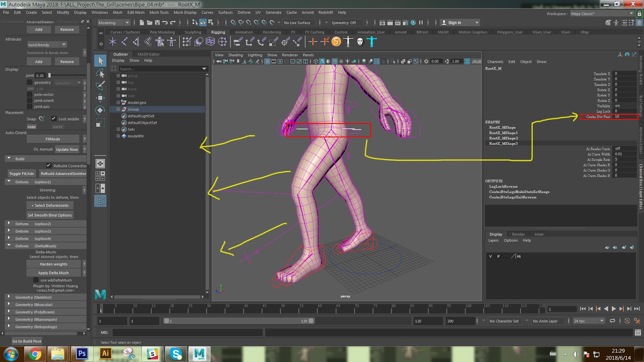Launch Maya from the taskbar

(199, 354)
